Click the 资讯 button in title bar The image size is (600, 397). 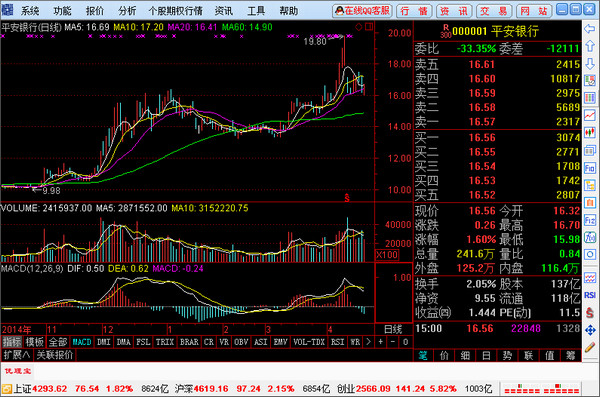(454, 11)
